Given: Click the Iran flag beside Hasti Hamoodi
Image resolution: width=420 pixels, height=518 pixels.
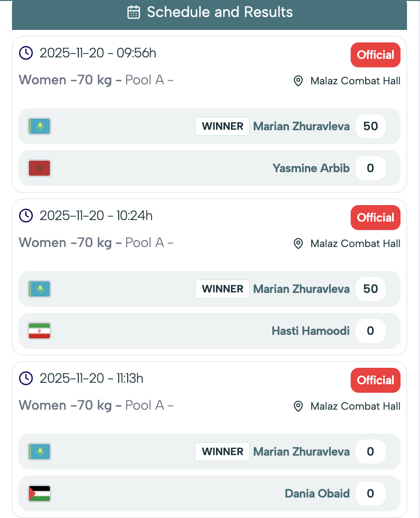Looking at the screenshot, I should [39, 331].
